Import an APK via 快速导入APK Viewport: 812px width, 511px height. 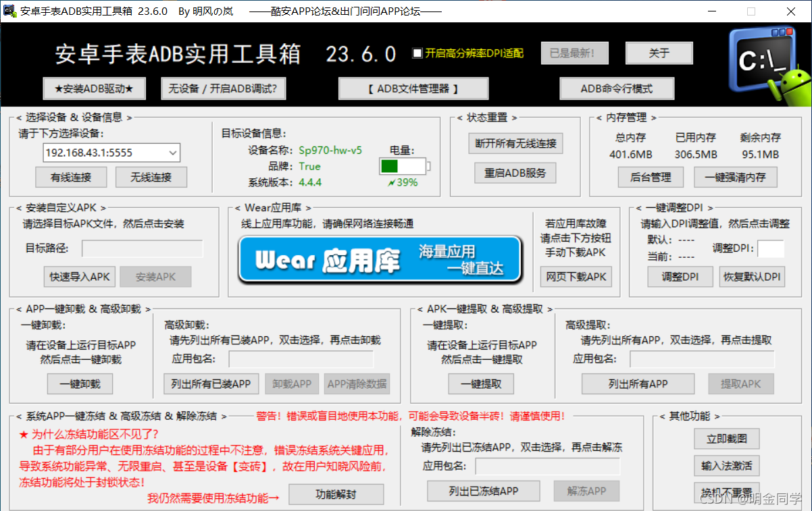click(78, 277)
